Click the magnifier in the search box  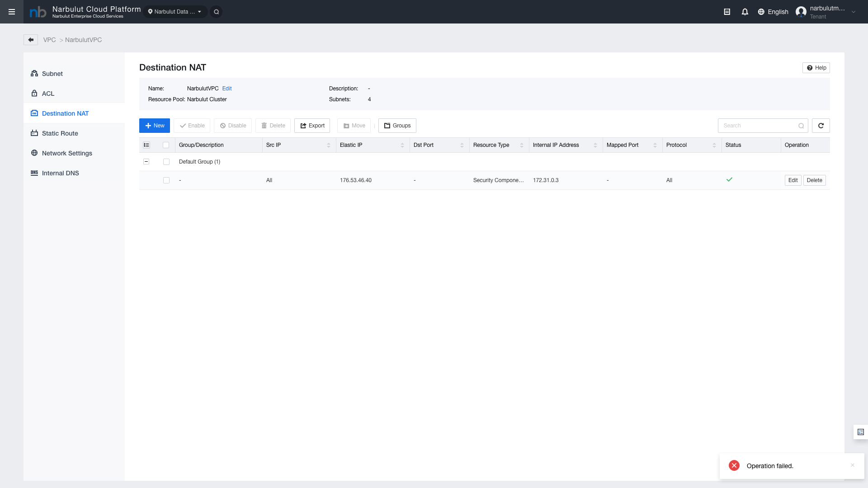point(801,126)
